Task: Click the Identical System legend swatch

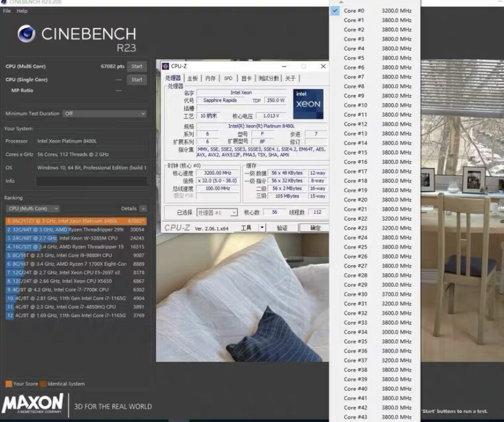Action: pos(43,384)
